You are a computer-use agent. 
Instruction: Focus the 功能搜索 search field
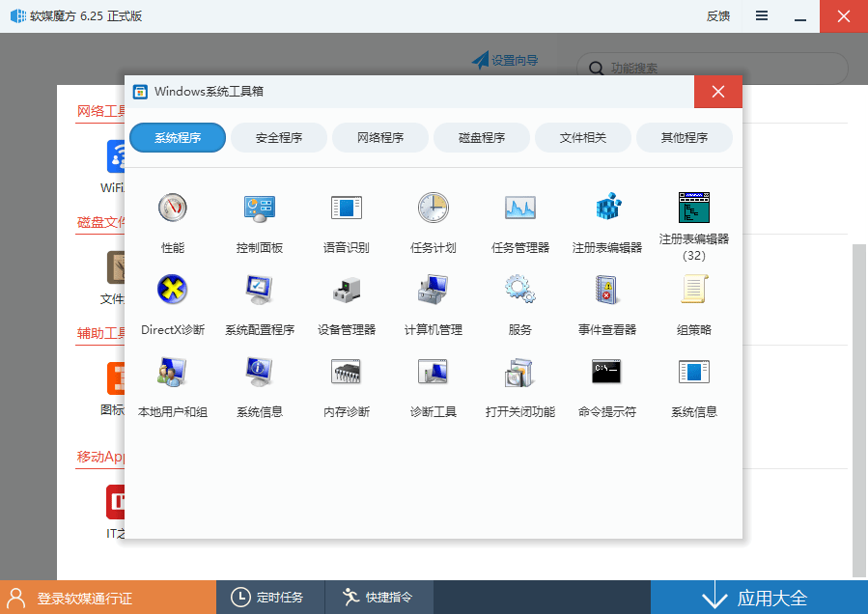pyautogui.click(x=713, y=69)
